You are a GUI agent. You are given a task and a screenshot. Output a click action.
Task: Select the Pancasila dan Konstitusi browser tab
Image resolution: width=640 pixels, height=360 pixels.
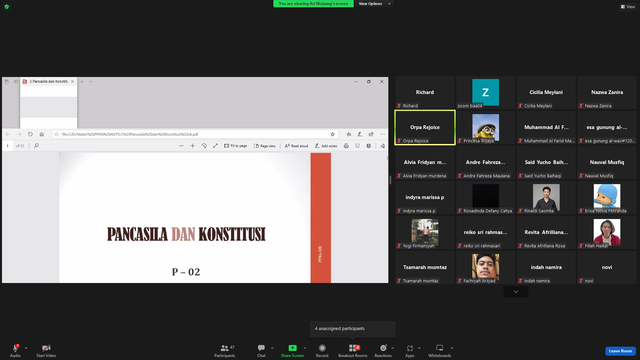[48, 82]
